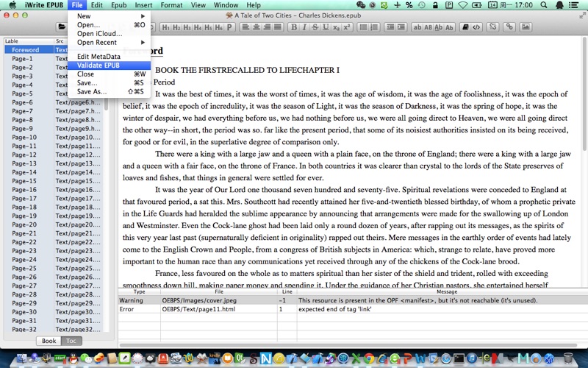
Task: Expand the Open Recent submenu
Action: 109,43
